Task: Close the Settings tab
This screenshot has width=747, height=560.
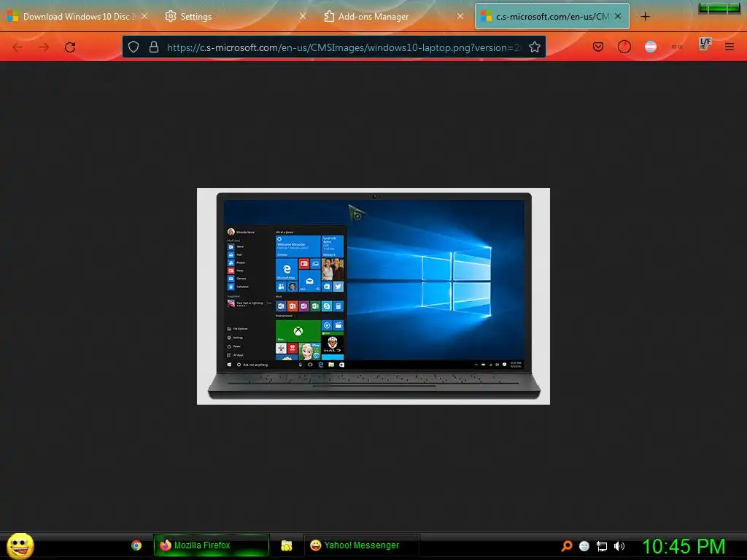Action: point(303,16)
